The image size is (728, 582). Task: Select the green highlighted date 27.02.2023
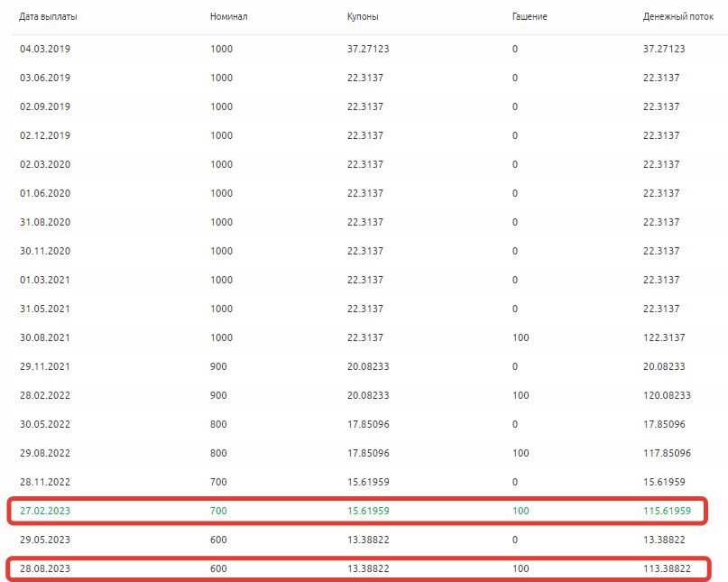[x=45, y=511]
